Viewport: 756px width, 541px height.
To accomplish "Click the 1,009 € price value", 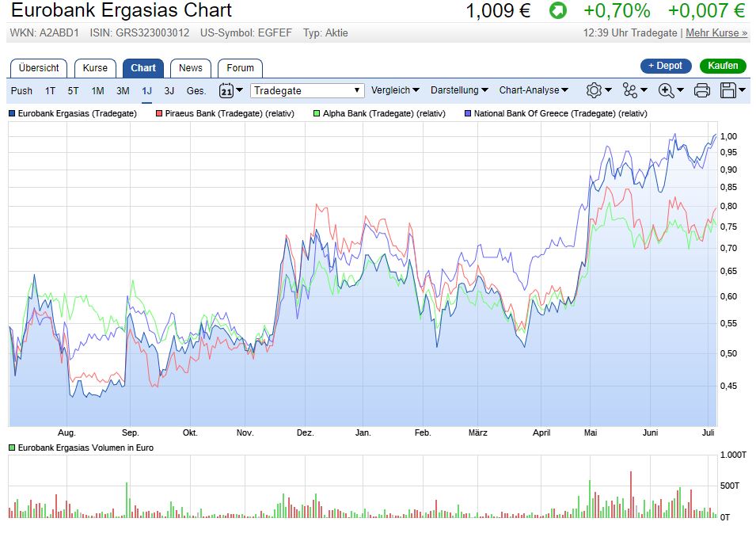I will 498,10.
